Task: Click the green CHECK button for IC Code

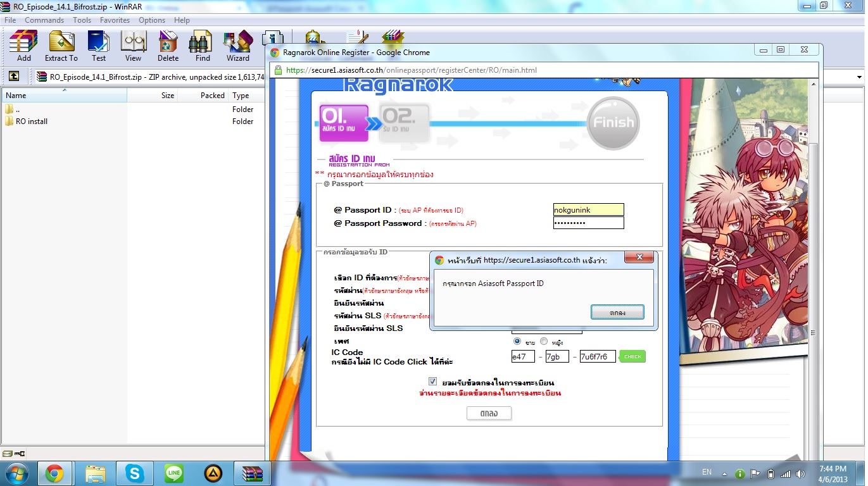Action: [632, 356]
